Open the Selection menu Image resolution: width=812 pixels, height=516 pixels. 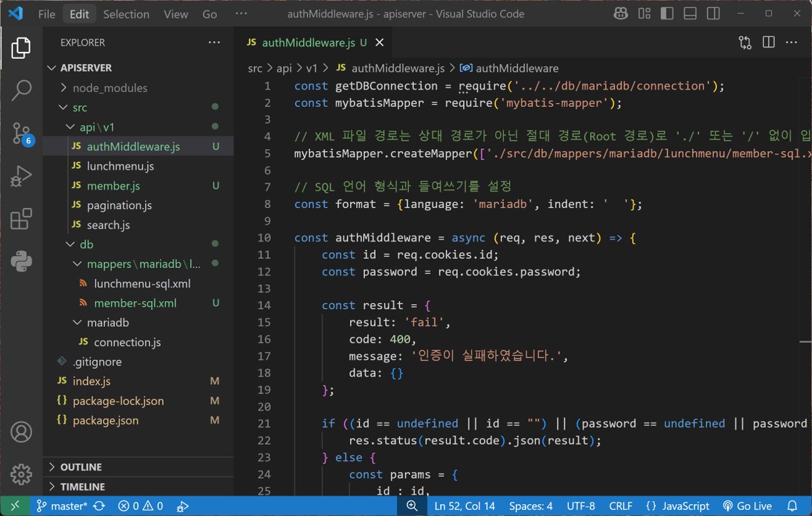(x=126, y=14)
